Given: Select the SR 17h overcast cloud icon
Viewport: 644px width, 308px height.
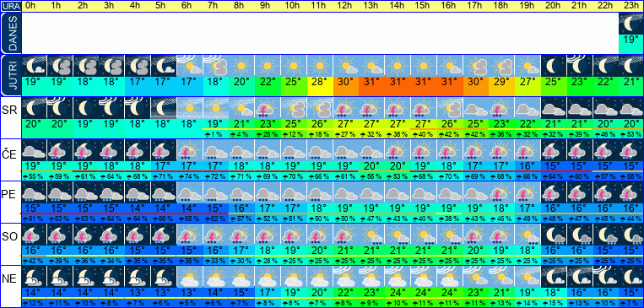Looking at the screenshot, I should point(475,108).
